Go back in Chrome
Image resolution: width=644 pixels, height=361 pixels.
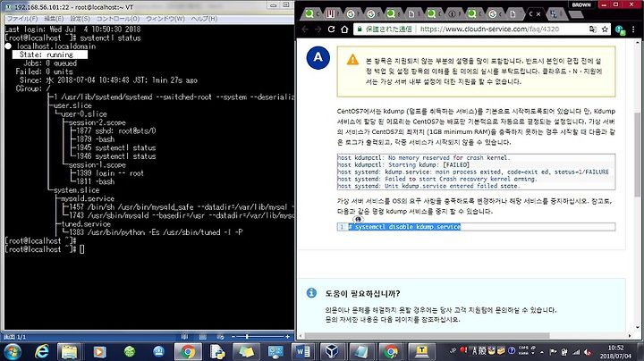[x=305, y=29]
